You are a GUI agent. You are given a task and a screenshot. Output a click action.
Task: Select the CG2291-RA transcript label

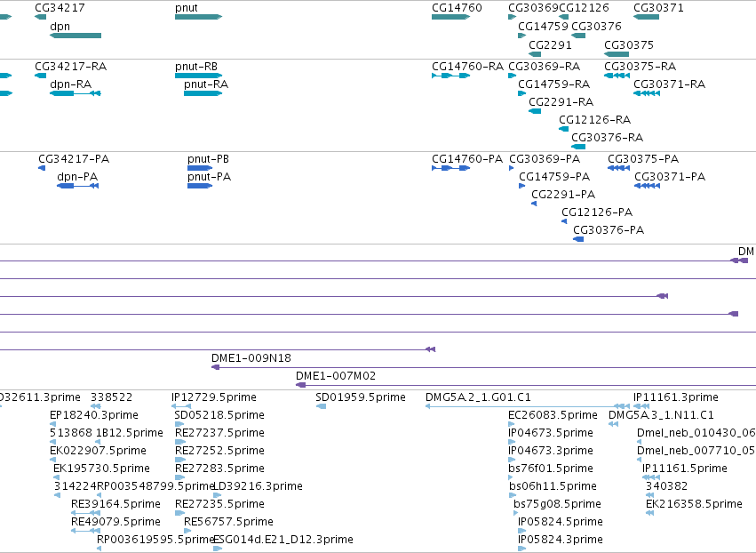tap(561, 102)
